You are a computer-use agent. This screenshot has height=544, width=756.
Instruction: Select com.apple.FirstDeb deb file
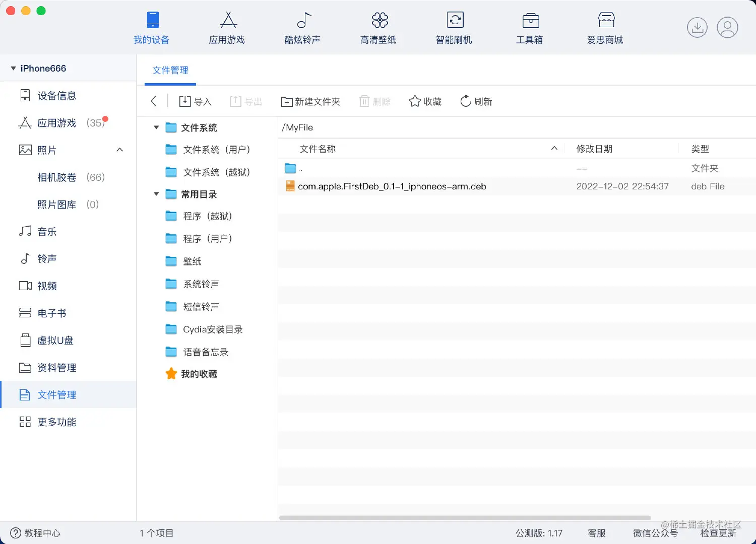coord(517,186)
